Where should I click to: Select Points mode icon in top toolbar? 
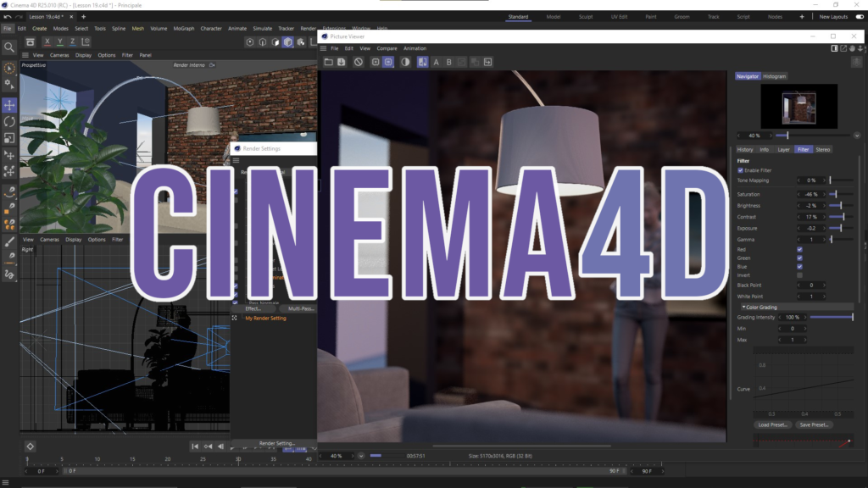[x=250, y=42]
